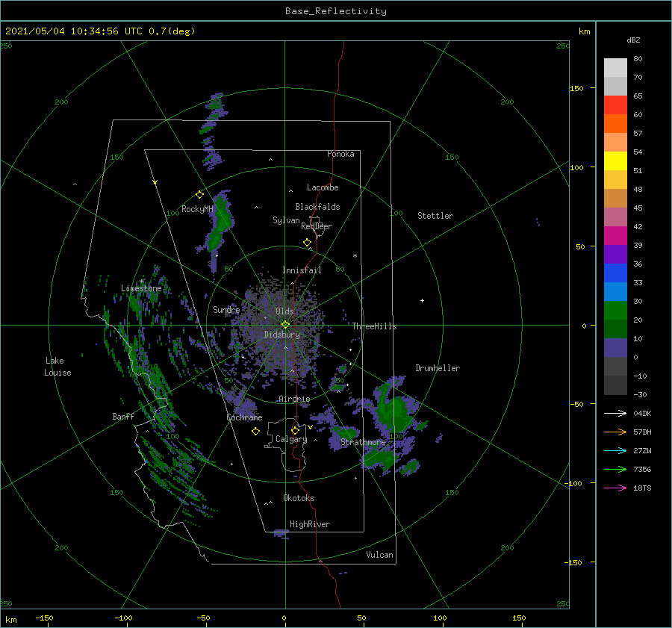Screen dimensions: 672x628
Task: Click the 80 value in dBZ legend
Action: click(x=638, y=58)
